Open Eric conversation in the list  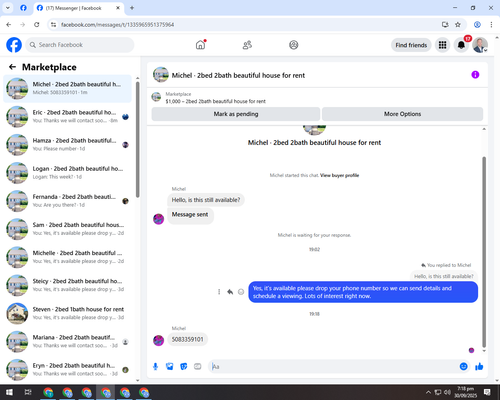click(67, 116)
